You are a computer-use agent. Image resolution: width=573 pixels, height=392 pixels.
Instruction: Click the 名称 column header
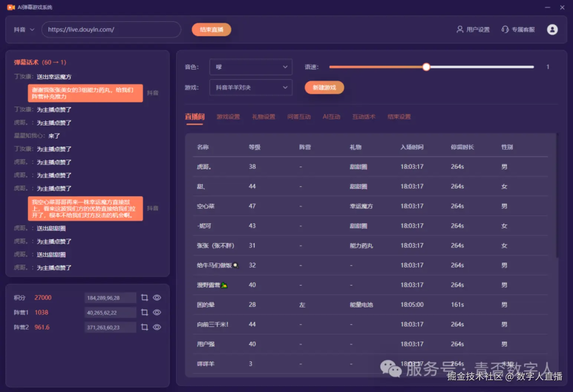(203, 147)
